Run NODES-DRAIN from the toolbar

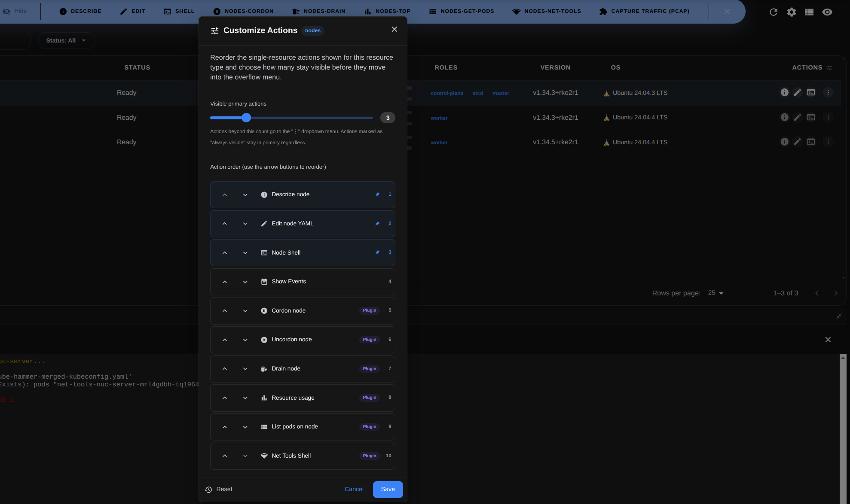tap(318, 11)
